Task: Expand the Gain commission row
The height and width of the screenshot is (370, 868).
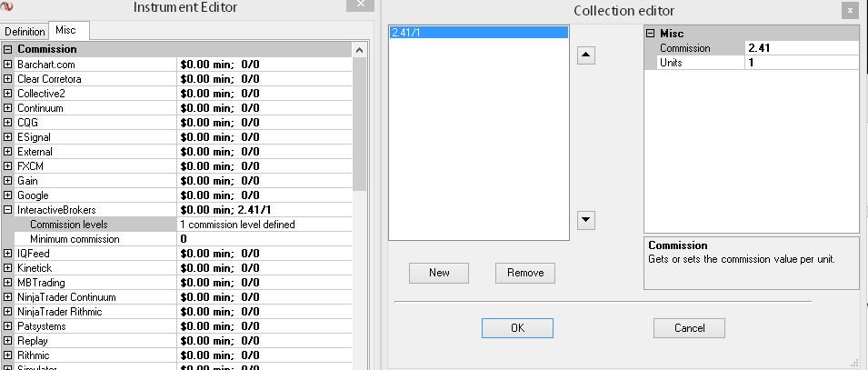Action: pos(8,181)
